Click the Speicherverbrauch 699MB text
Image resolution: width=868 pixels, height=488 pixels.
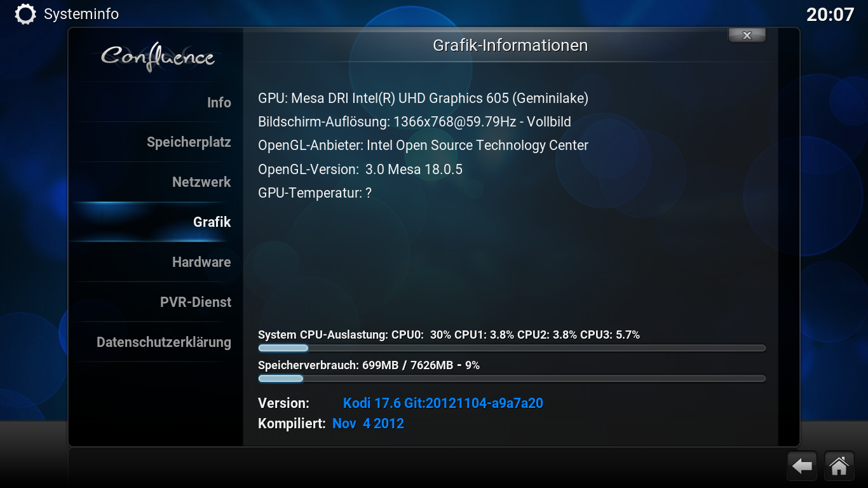tap(369, 365)
